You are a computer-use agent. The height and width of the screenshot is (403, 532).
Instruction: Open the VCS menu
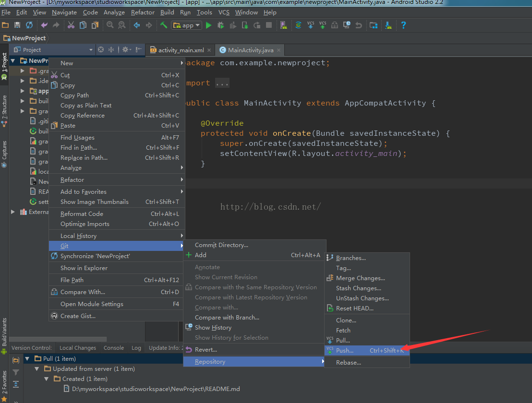click(x=224, y=12)
